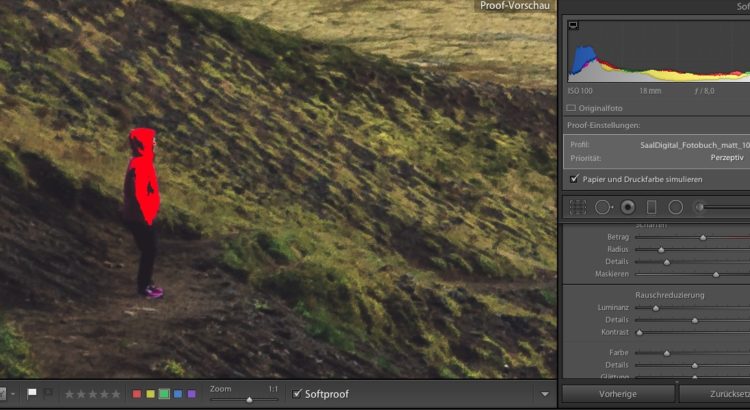The height and width of the screenshot is (410, 750).
Task: Adjust the Luminanz noise reduction slider
Action: tap(656, 308)
